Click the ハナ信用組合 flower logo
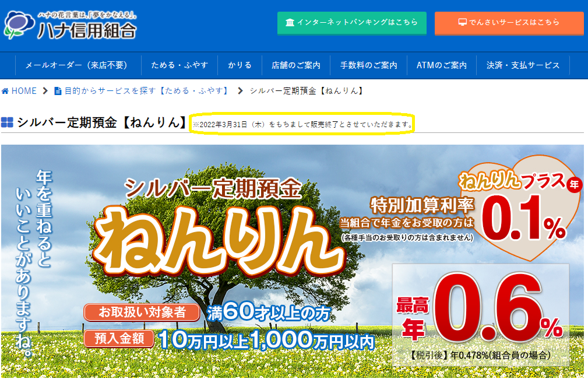This screenshot has width=588, height=382. [19, 24]
